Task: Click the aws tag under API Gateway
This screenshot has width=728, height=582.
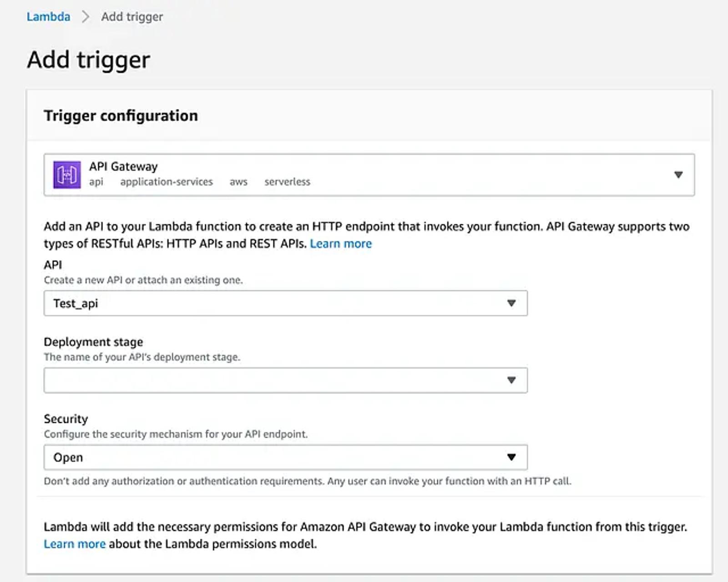Action: (238, 182)
